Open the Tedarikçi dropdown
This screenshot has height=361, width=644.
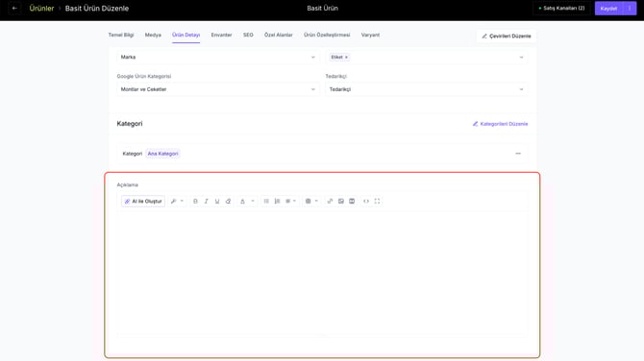click(x=427, y=89)
